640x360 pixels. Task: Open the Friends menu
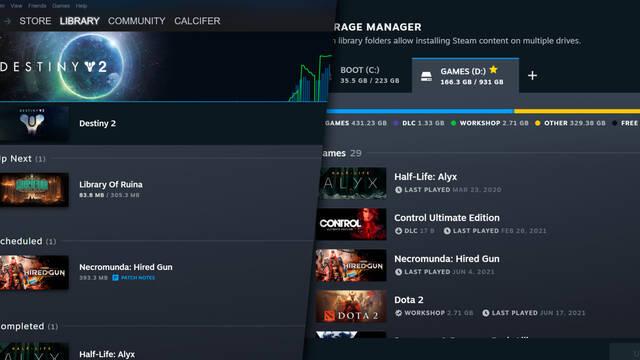click(x=37, y=6)
